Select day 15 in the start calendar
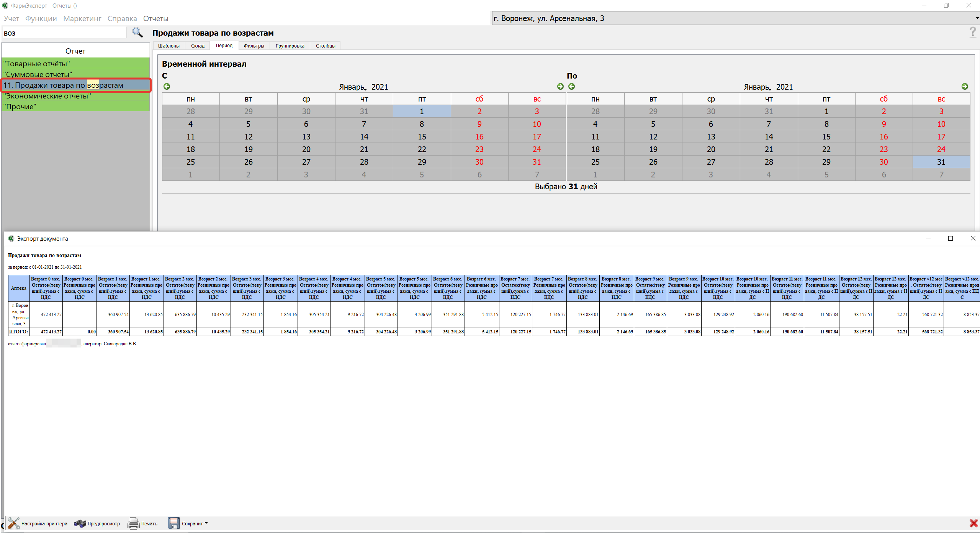The image size is (980, 533). [x=422, y=137]
